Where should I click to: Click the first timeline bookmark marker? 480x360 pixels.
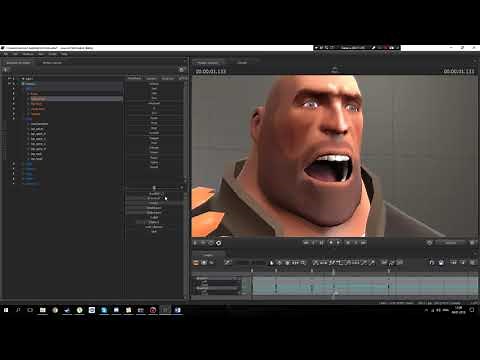coord(252,271)
